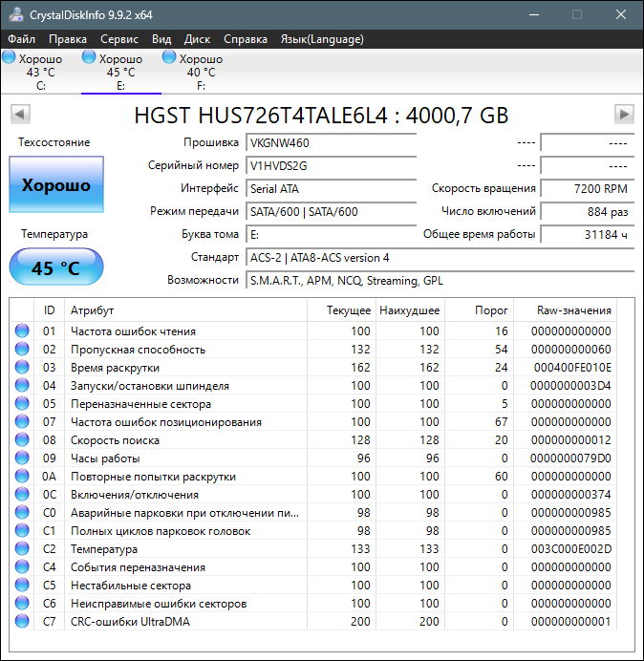Click the Хорошо health status button
This screenshot has height=661, width=644.
coord(56,184)
